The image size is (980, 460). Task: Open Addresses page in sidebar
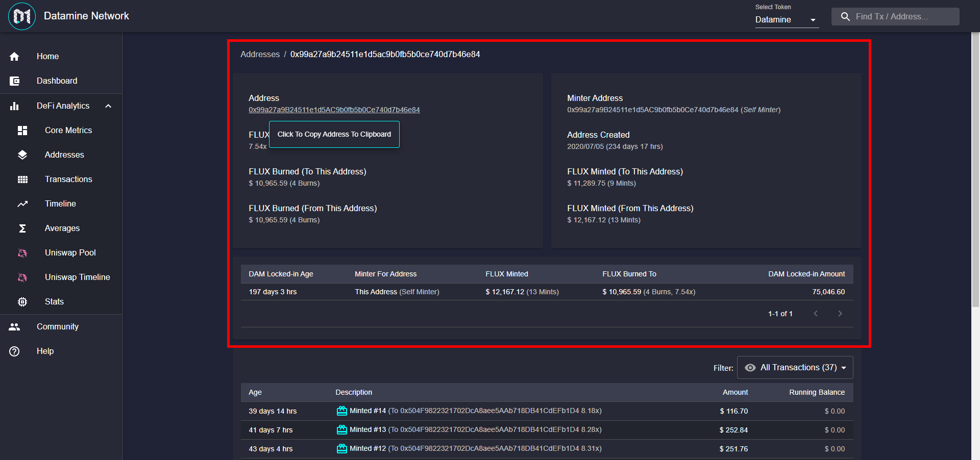click(x=61, y=155)
